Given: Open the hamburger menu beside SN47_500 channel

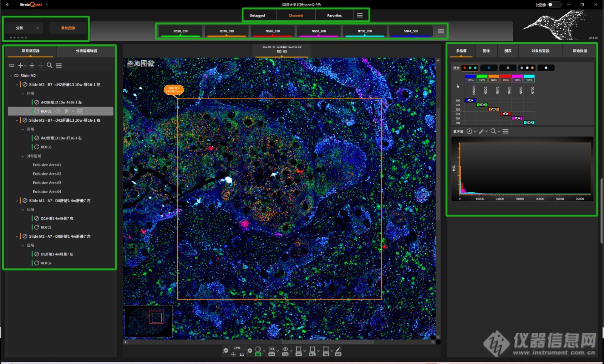Looking at the screenshot, I should point(441,31).
